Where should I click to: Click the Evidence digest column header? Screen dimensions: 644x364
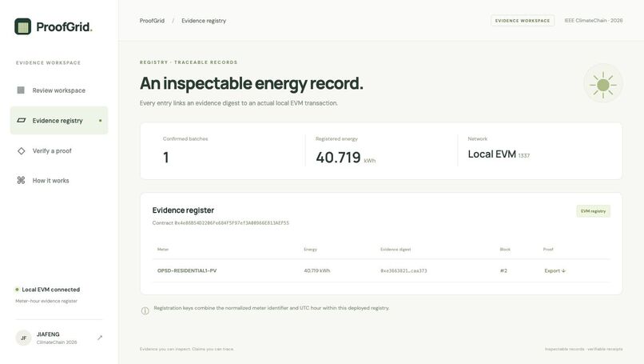tap(396, 250)
